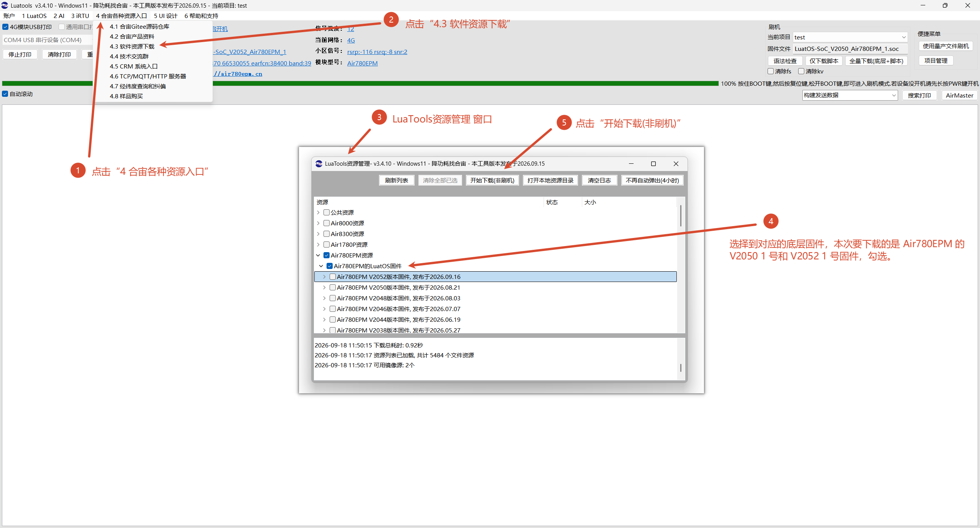Expand the Air8000资源 tree node
980x528 pixels.
[x=318, y=223]
